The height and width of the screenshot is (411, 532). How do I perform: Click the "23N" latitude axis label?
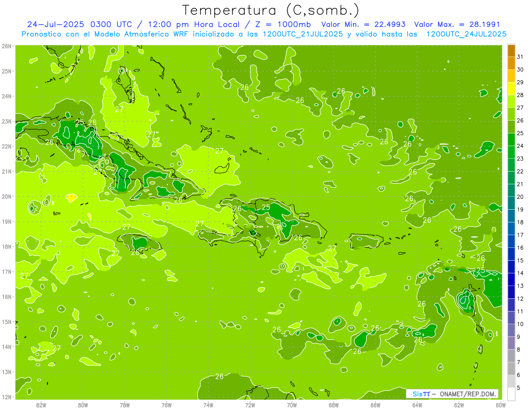tap(7, 121)
